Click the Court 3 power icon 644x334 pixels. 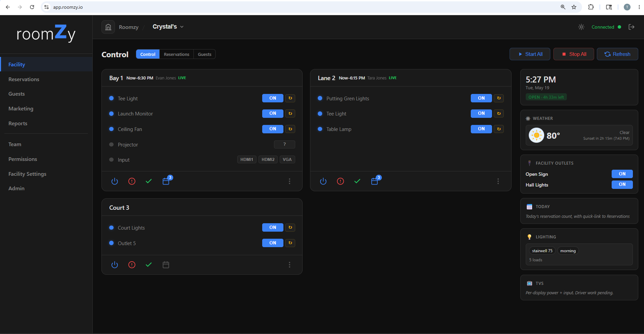pyautogui.click(x=115, y=265)
